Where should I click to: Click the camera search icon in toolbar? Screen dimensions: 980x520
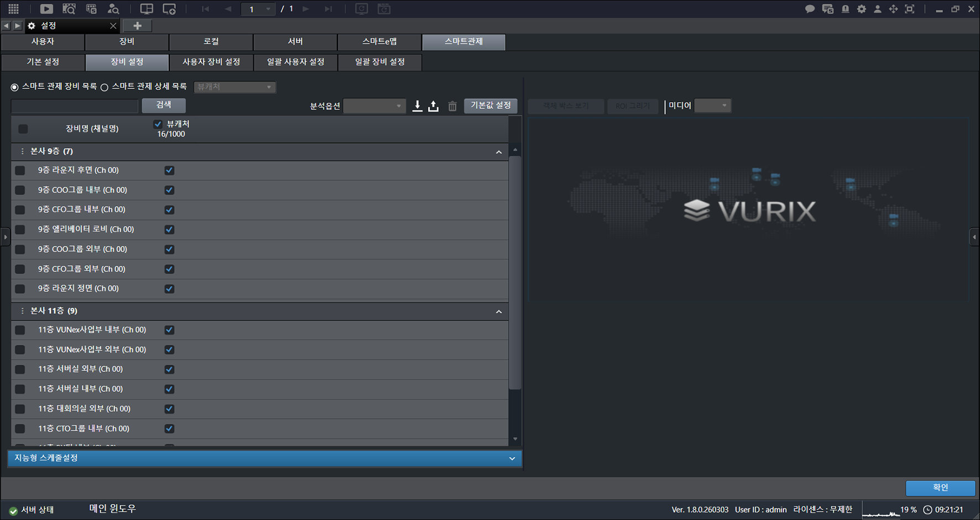[x=69, y=9]
